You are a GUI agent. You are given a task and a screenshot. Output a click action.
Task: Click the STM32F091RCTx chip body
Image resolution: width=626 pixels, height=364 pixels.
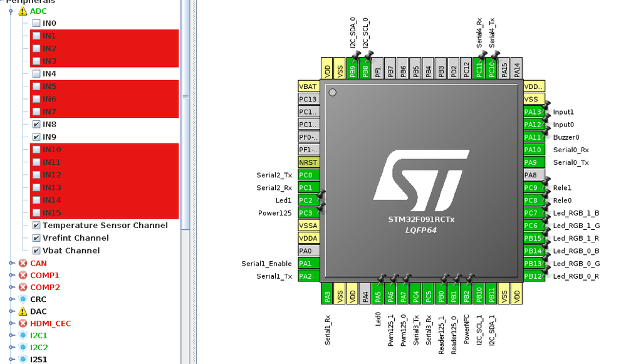point(422,181)
